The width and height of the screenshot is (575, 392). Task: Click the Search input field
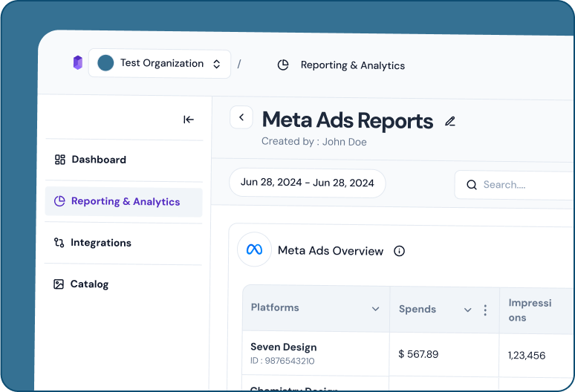pos(515,185)
